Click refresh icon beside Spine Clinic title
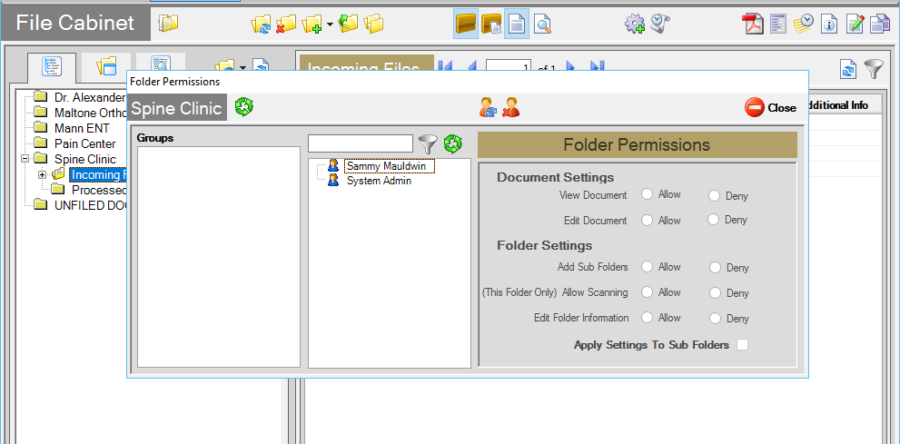The height and width of the screenshot is (444, 900). click(x=243, y=106)
